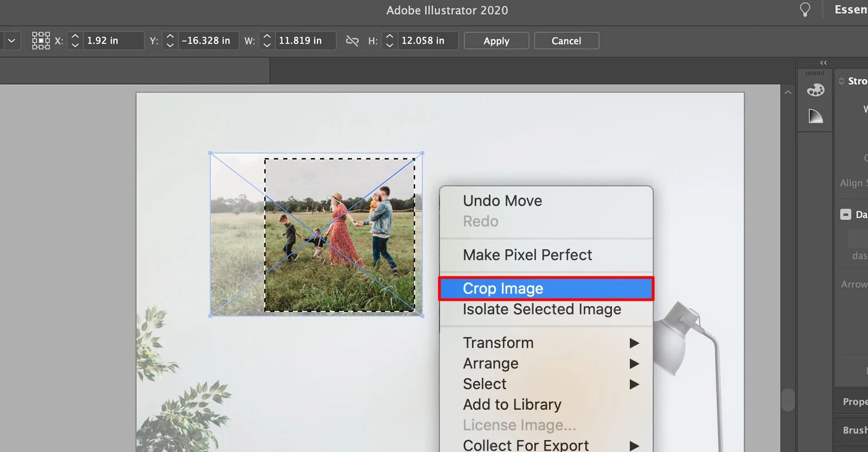This screenshot has width=868, height=452.
Task: Click the H height stepper arrows
Action: 390,41
